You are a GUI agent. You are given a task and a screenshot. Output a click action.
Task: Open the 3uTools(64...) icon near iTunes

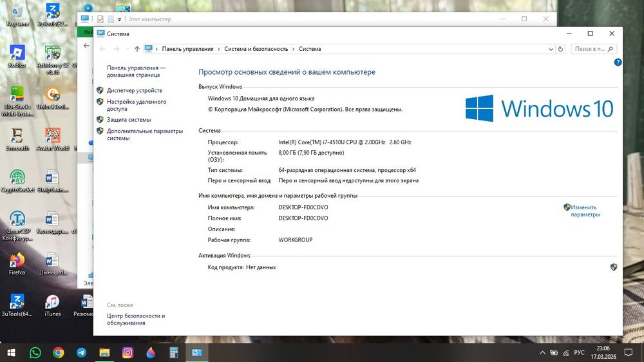tap(17, 305)
